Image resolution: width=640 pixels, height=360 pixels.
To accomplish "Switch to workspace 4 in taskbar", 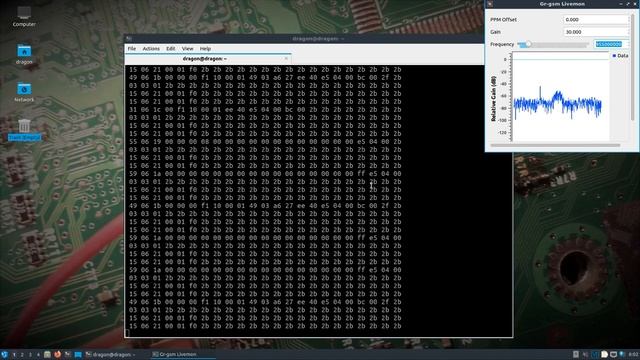I will click(x=38, y=355).
